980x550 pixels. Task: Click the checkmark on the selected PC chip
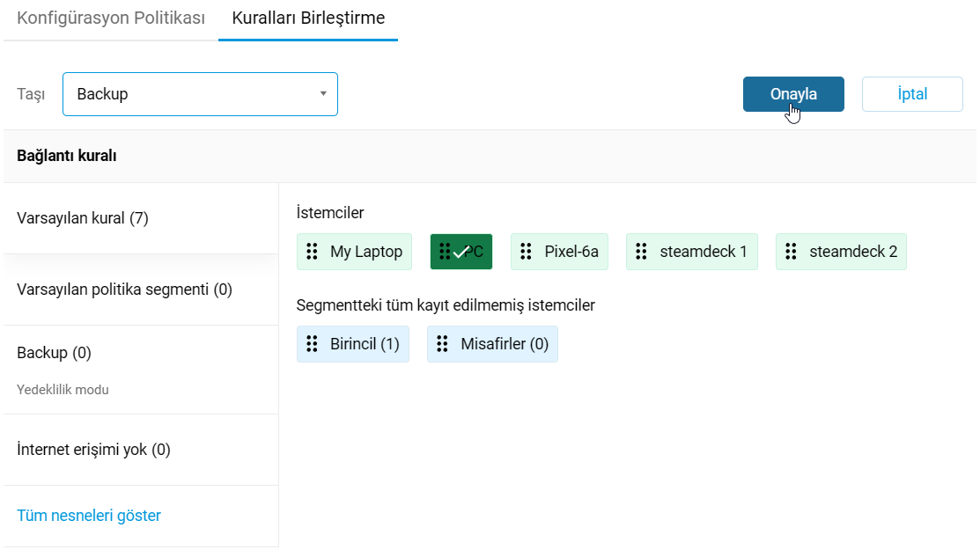click(461, 253)
